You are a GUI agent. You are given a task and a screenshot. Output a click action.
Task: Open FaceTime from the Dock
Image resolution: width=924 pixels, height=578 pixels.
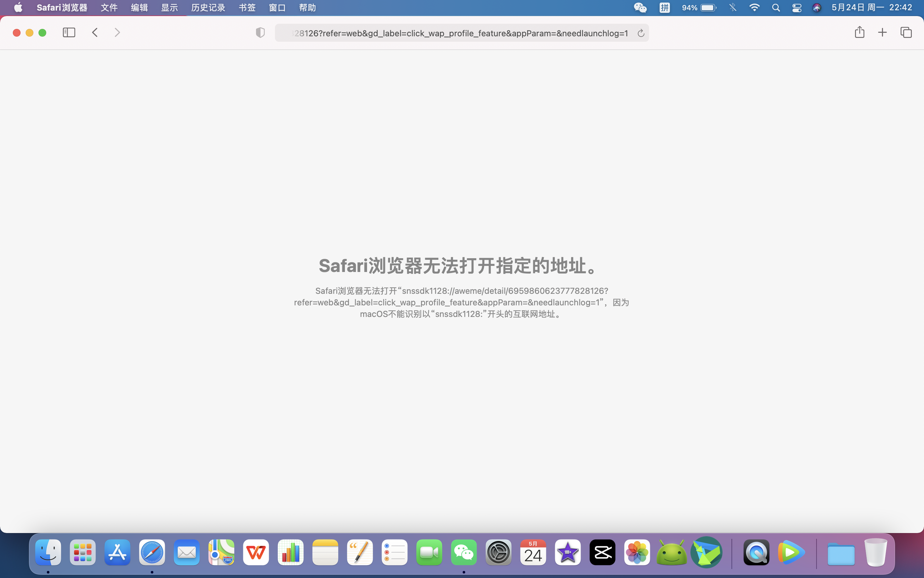pyautogui.click(x=429, y=552)
